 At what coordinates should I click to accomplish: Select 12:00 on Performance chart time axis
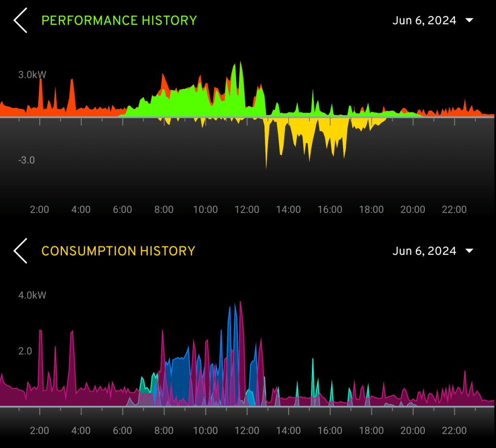247,210
